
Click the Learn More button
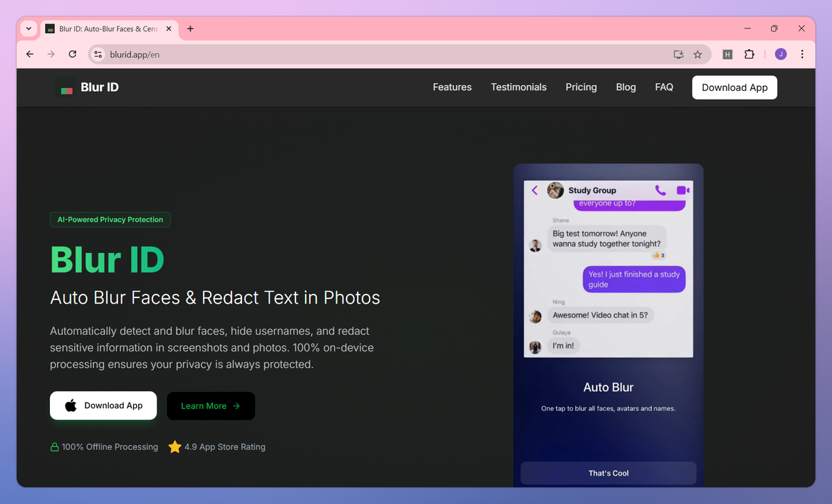[211, 406]
